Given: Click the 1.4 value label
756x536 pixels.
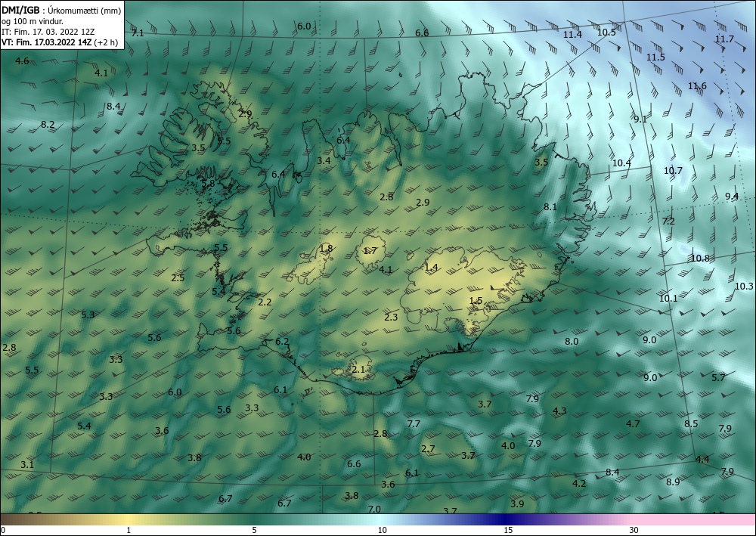Looking at the screenshot, I should click(x=431, y=267).
